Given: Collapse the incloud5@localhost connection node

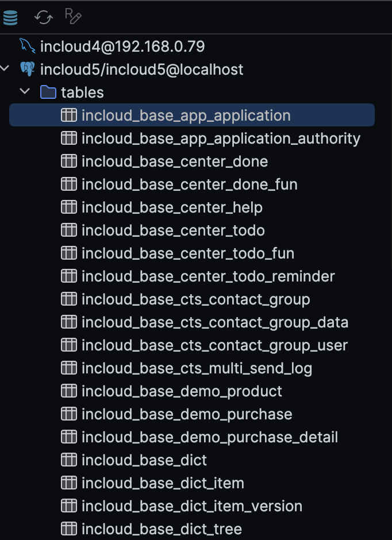Looking at the screenshot, I should tap(6, 69).
